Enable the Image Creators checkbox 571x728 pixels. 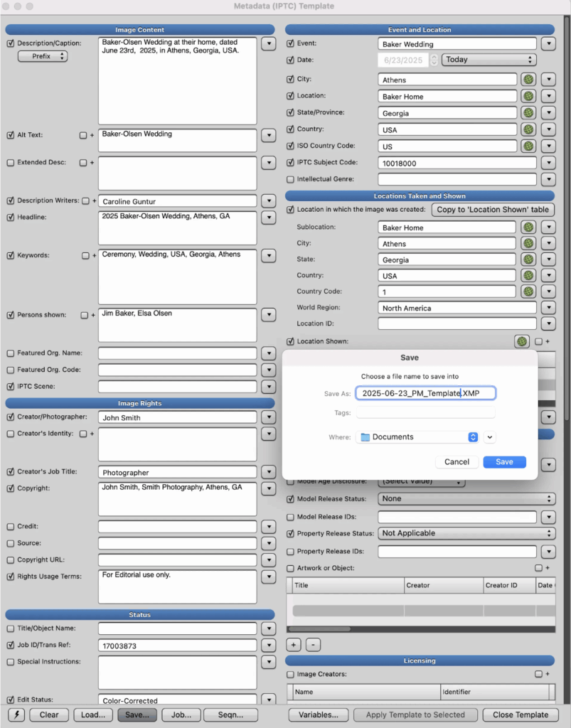(291, 674)
